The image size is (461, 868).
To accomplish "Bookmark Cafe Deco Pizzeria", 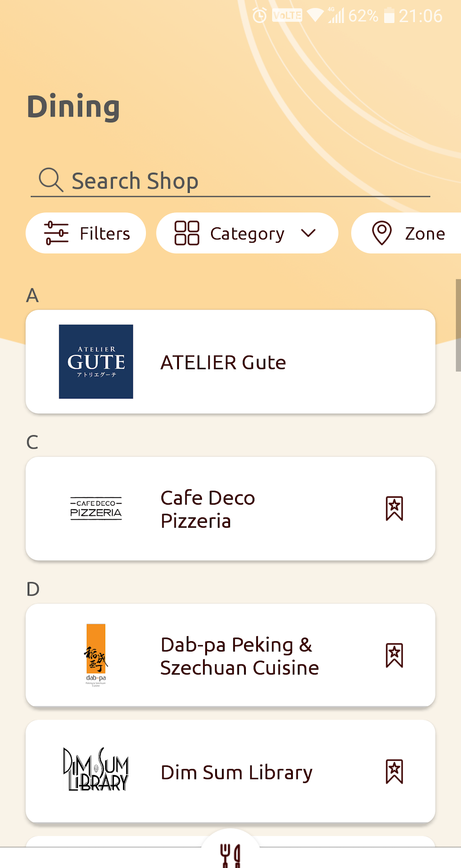I will click(x=394, y=509).
